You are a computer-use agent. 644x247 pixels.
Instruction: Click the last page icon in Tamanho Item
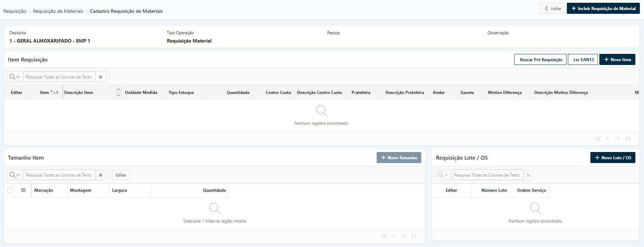point(413,236)
